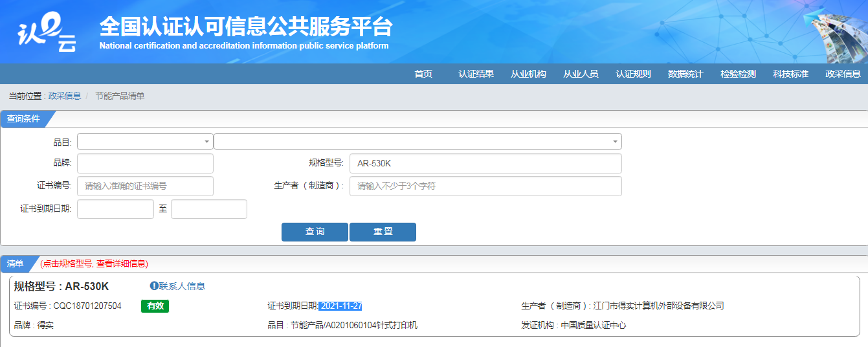Click the 证书到期日期 start date field
The width and height of the screenshot is (868, 347).
click(x=115, y=209)
